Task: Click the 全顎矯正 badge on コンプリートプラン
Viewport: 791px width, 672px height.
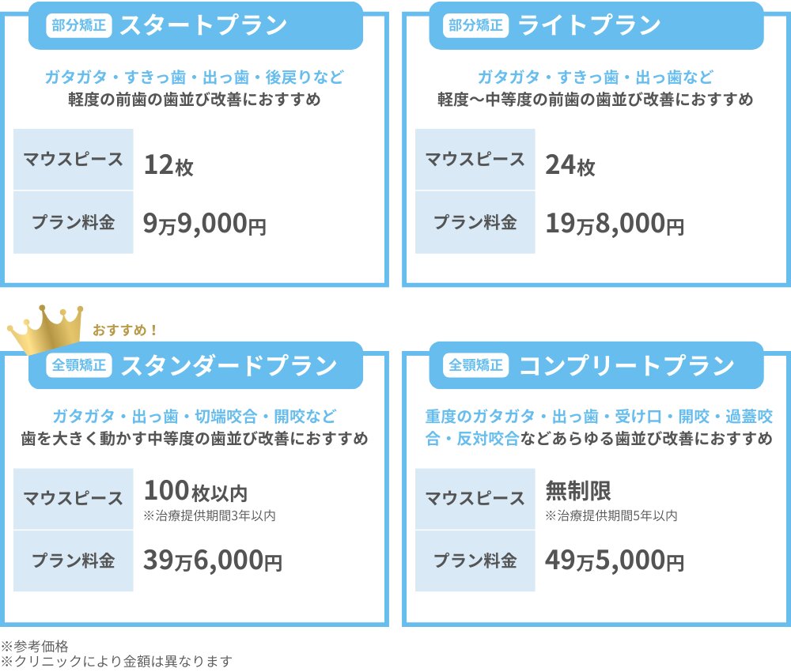Action: pyautogui.click(x=476, y=365)
